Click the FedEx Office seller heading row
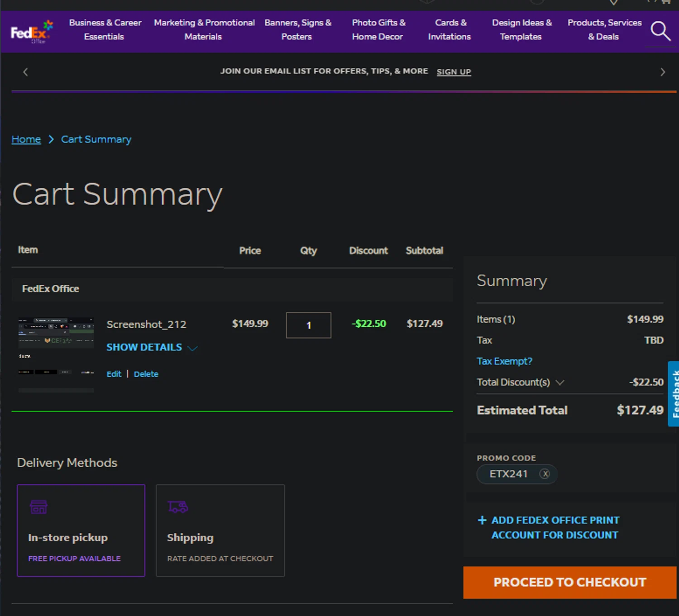Image resolution: width=679 pixels, height=616 pixels. [232, 289]
